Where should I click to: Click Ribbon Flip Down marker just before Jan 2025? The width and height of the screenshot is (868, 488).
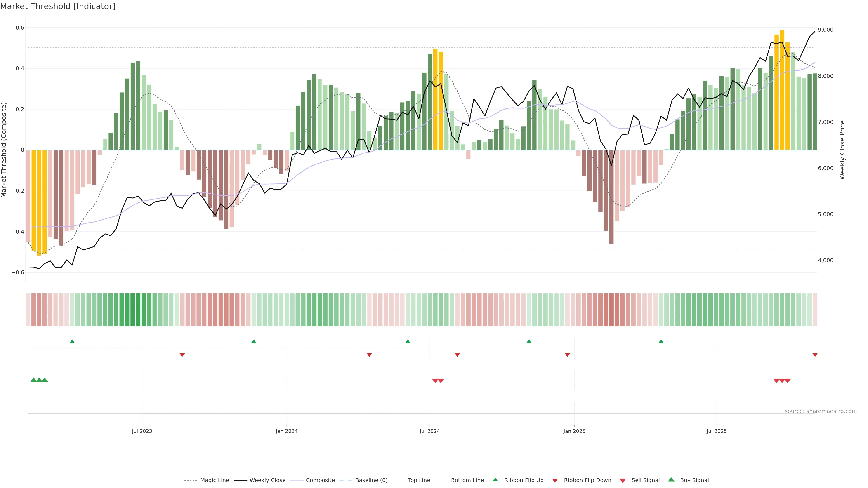567,355
